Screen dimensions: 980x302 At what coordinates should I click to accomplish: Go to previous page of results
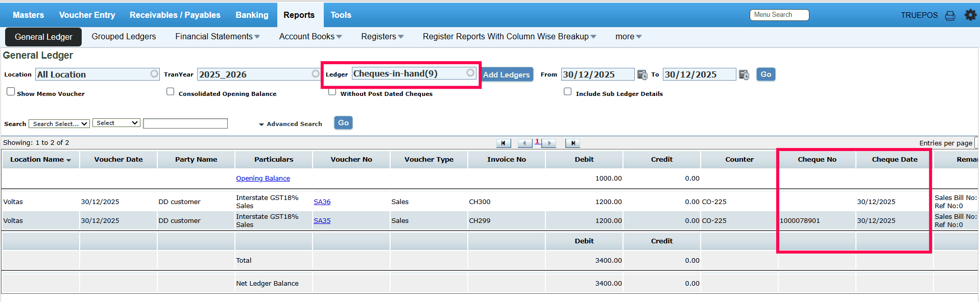[x=525, y=143]
